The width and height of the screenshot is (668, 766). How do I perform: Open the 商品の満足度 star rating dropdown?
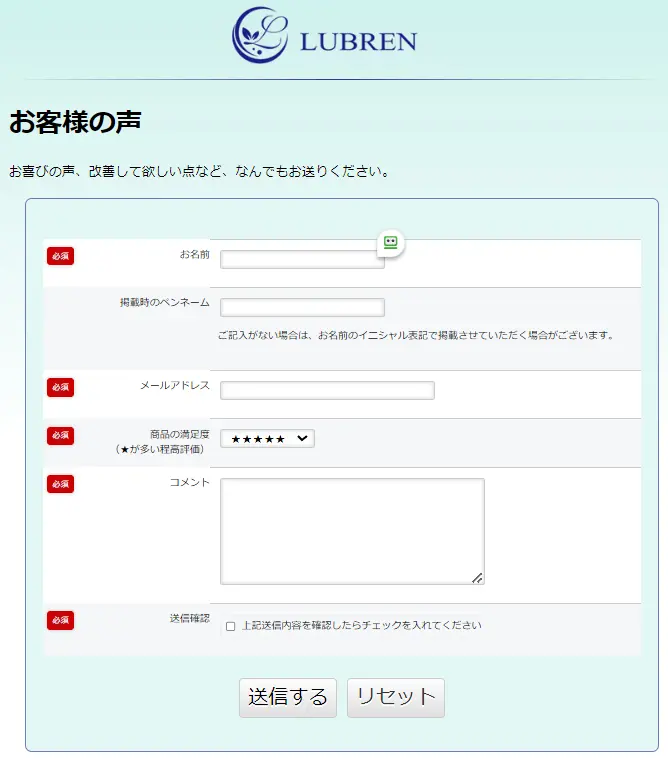point(267,439)
